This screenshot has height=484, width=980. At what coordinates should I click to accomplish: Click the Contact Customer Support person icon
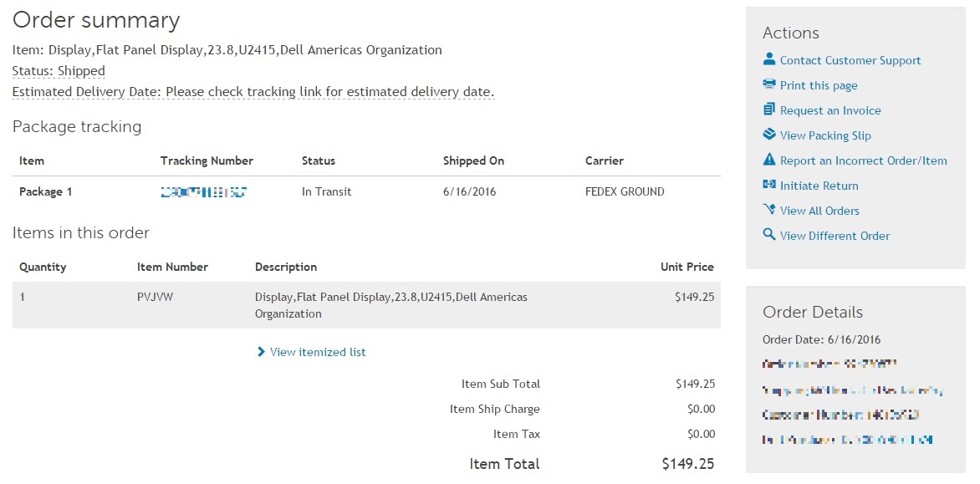tap(769, 59)
